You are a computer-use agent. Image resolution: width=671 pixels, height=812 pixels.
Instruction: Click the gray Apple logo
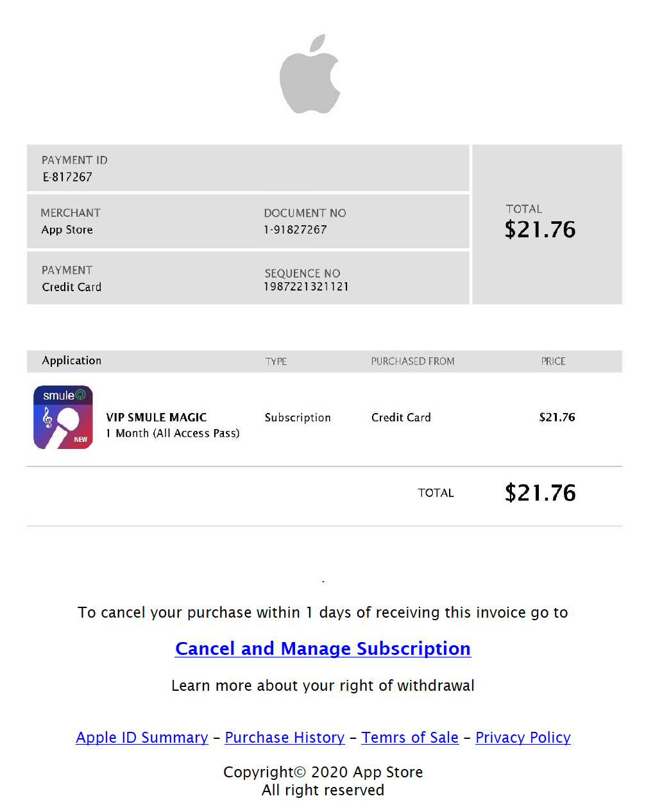click(310, 76)
